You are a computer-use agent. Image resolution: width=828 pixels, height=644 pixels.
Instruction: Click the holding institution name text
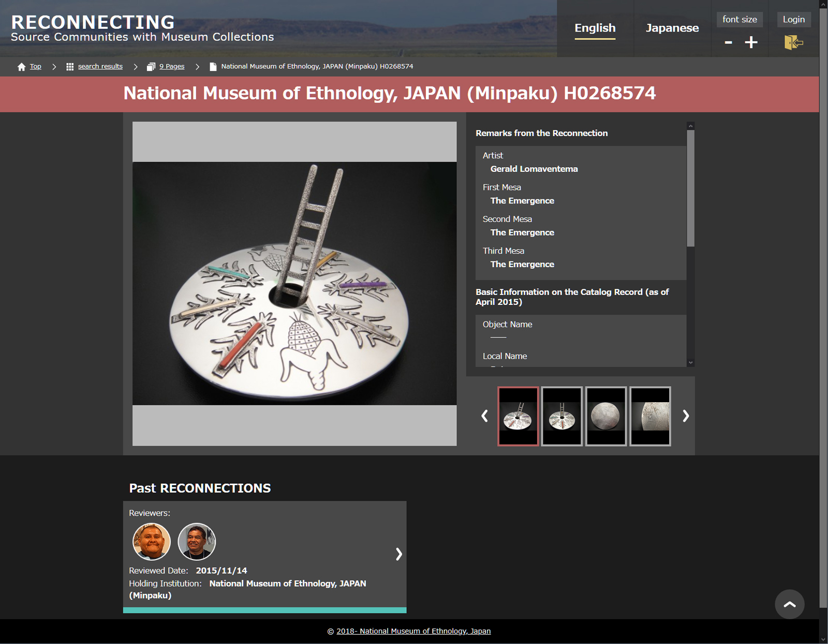coord(247,589)
